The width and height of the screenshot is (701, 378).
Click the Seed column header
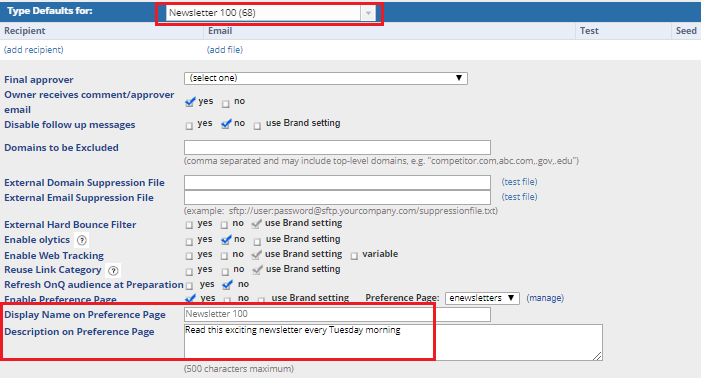(x=686, y=31)
